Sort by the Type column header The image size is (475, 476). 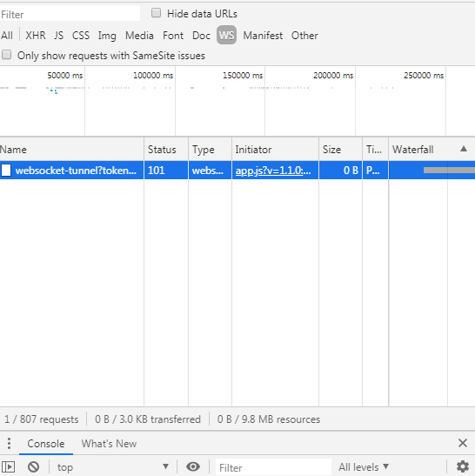pos(210,150)
